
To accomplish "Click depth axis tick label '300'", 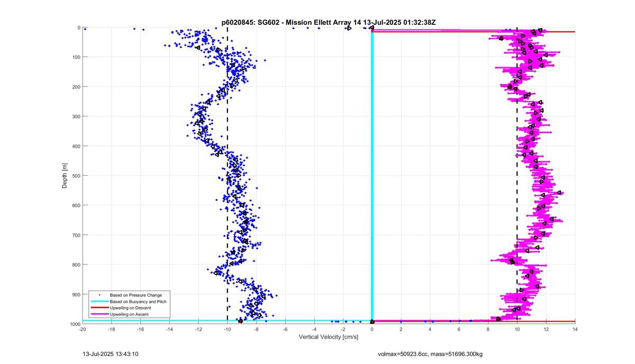I will [x=76, y=116].
